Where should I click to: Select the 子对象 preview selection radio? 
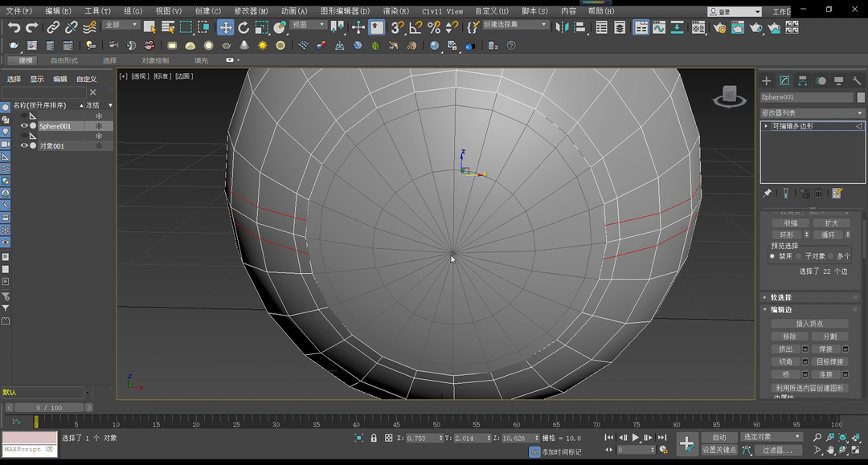point(800,256)
